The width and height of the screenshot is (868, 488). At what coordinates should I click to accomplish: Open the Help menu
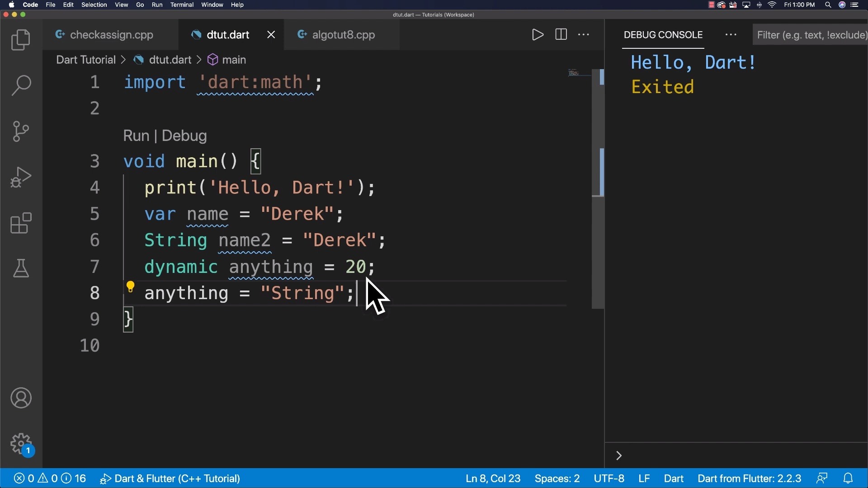click(x=237, y=5)
